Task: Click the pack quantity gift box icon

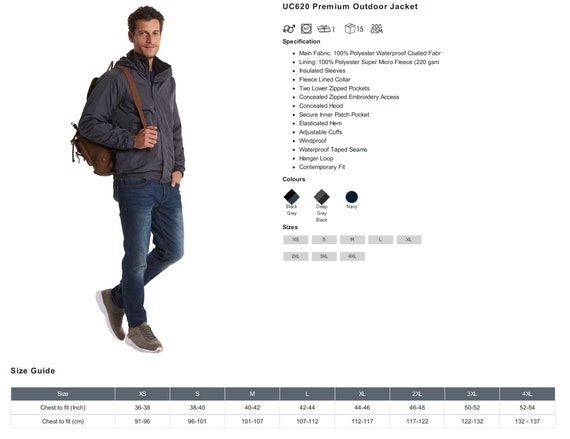Action: click(x=324, y=29)
